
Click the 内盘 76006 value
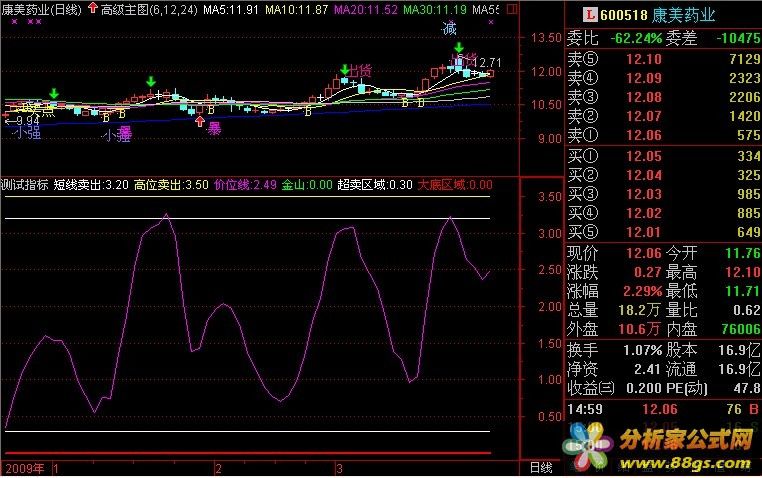741,329
